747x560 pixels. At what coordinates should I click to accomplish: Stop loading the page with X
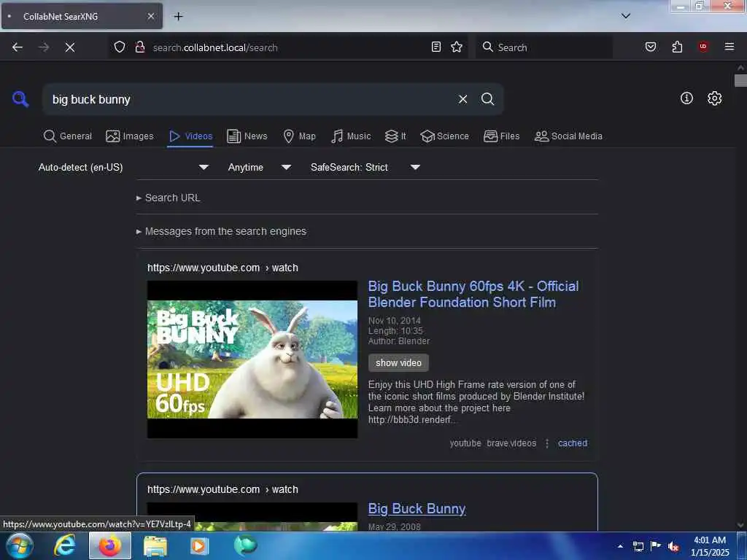click(69, 47)
